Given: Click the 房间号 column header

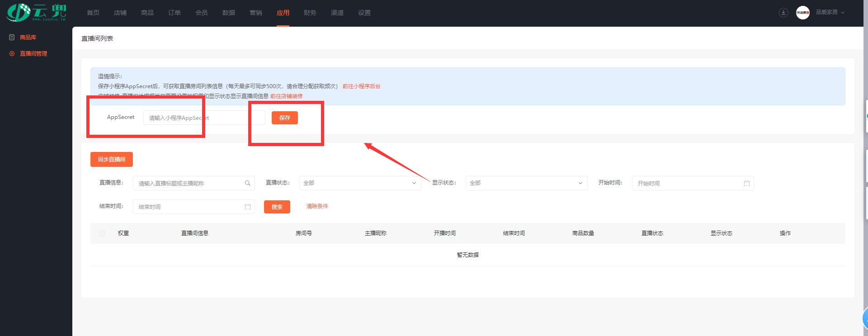Looking at the screenshot, I should [x=304, y=233].
